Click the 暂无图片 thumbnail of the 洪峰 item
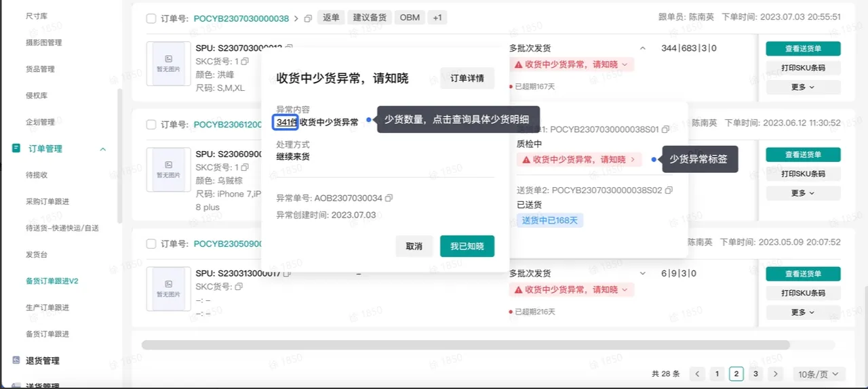Screen dimensions: 868x389 tap(168, 64)
